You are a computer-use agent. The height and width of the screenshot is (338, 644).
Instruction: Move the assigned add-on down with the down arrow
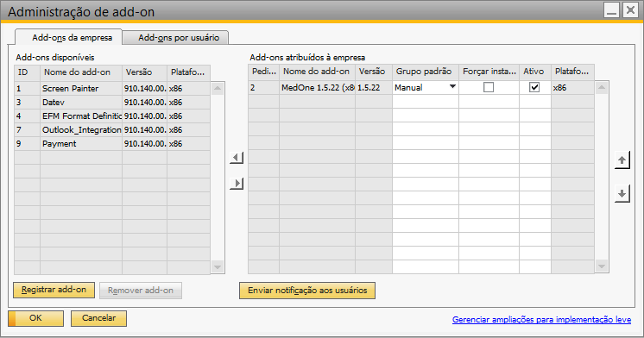[x=622, y=193]
